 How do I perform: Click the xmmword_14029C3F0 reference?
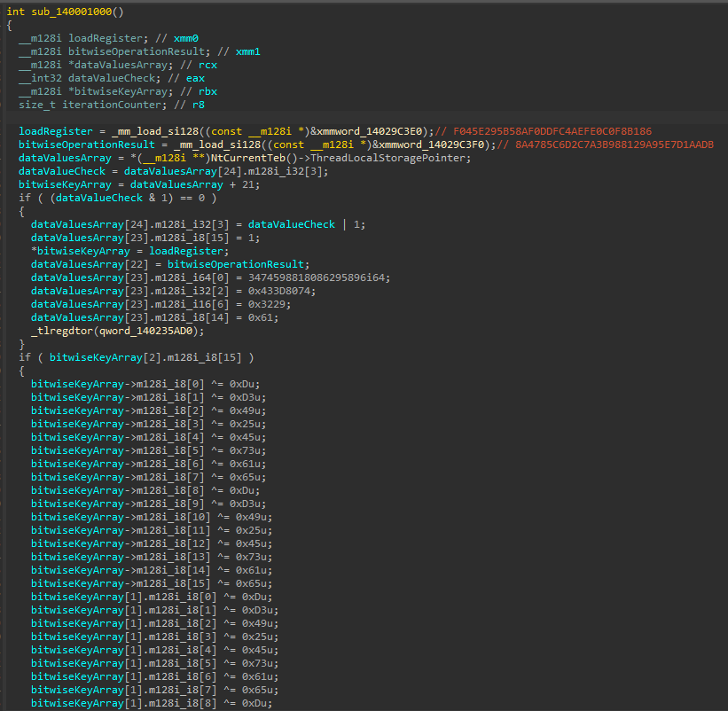tap(431, 145)
